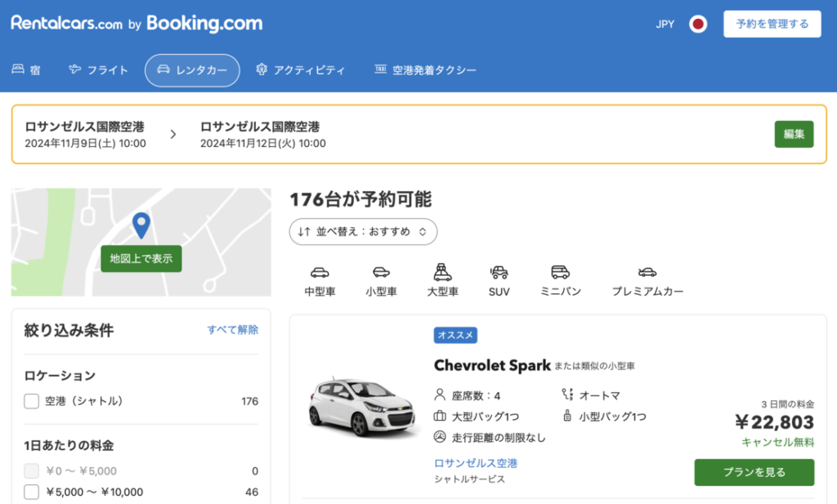The image size is (837, 504).
Task: Select the 中型車 car type icon
Action: pyautogui.click(x=320, y=273)
